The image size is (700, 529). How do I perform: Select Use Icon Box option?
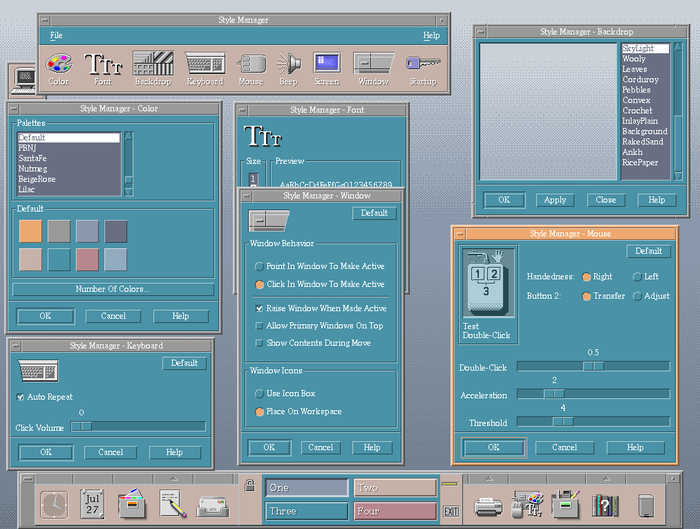coord(259,394)
